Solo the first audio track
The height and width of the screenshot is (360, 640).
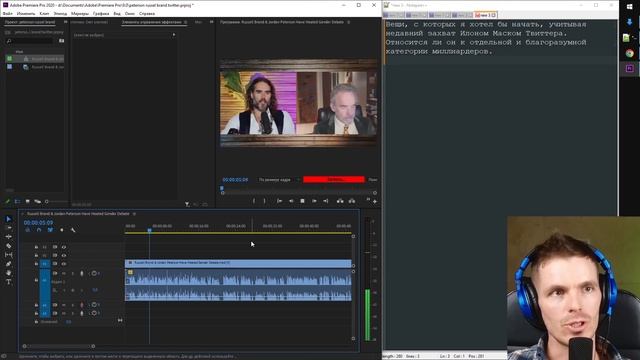(x=73, y=273)
